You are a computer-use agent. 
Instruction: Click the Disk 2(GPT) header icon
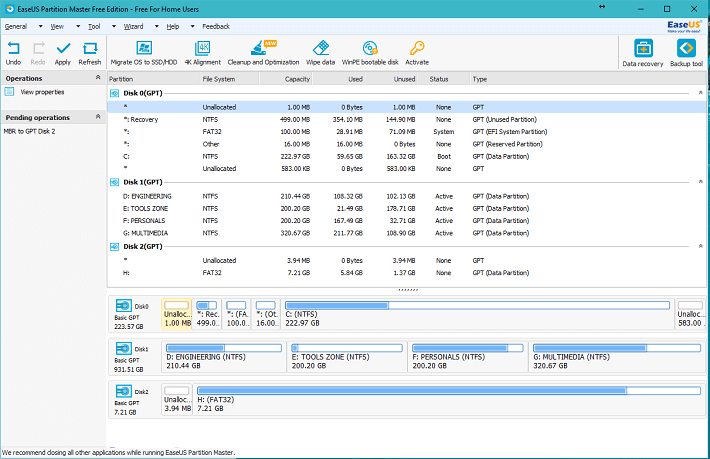[x=115, y=247]
